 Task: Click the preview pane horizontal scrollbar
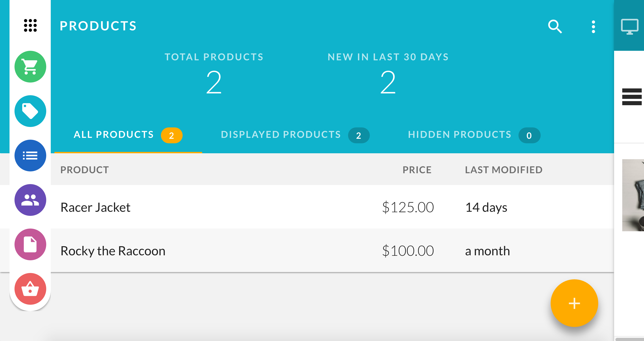coord(629,339)
